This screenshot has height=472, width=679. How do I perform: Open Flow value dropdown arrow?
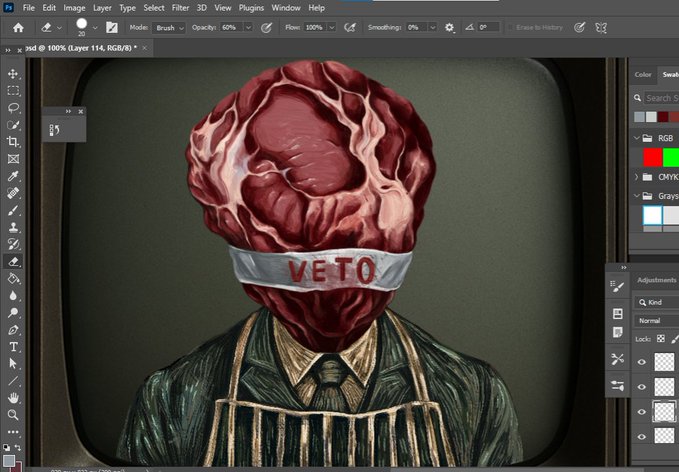(332, 28)
